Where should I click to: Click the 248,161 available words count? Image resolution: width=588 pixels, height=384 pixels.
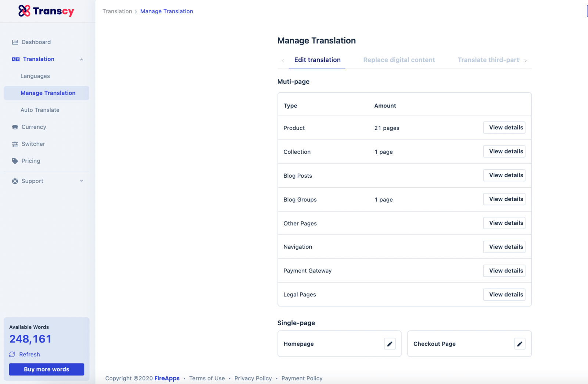[x=30, y=339]
